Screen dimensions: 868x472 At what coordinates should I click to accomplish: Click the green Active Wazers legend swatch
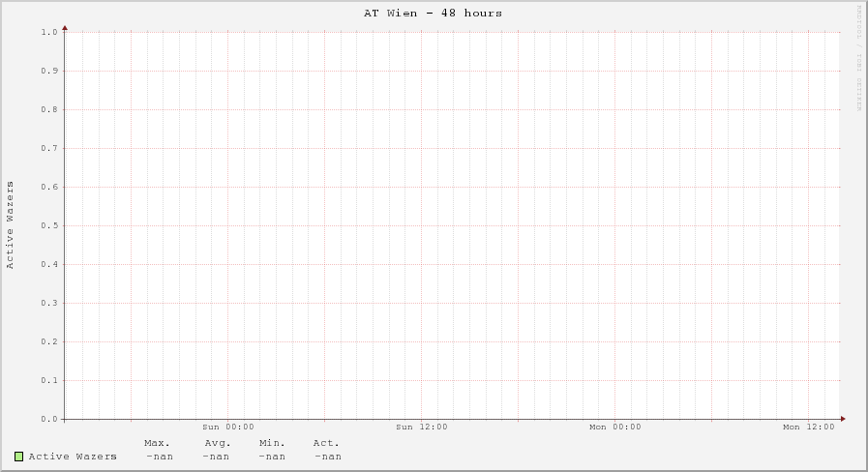pos(18,457)
